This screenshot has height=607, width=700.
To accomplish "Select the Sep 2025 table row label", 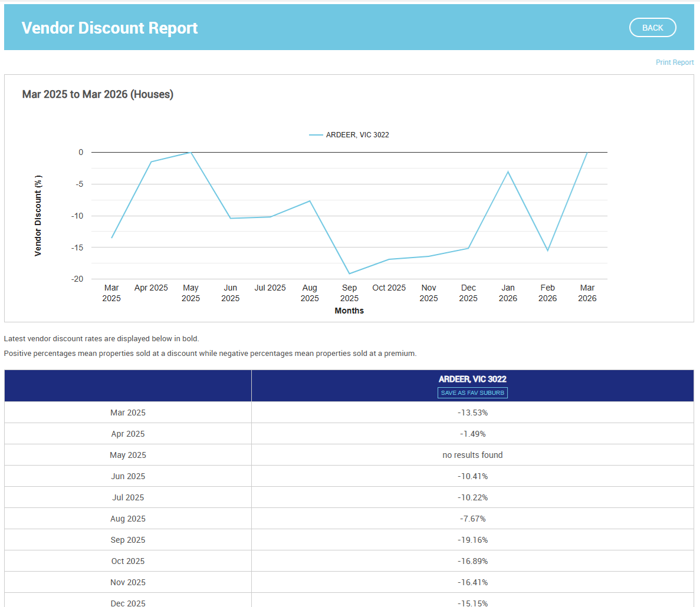I will [x=128, y=540].
